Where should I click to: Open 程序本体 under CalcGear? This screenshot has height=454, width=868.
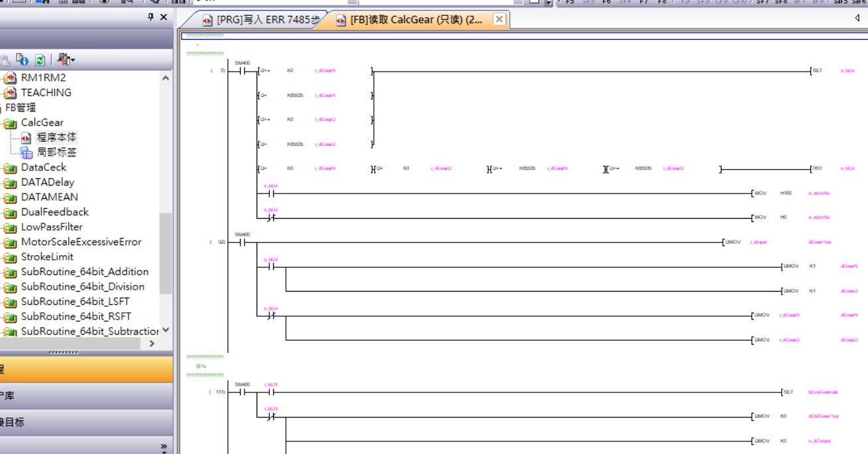tap(56, 137)
